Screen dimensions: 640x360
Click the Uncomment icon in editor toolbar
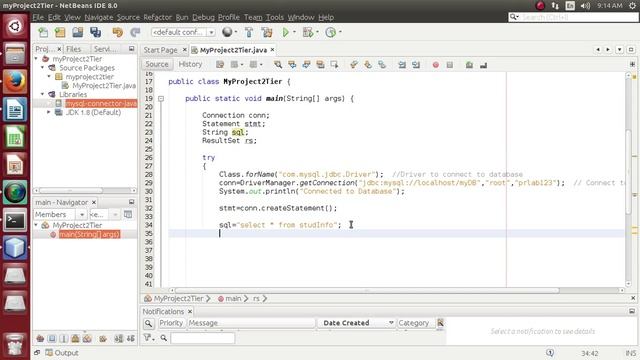pos(483,65)
